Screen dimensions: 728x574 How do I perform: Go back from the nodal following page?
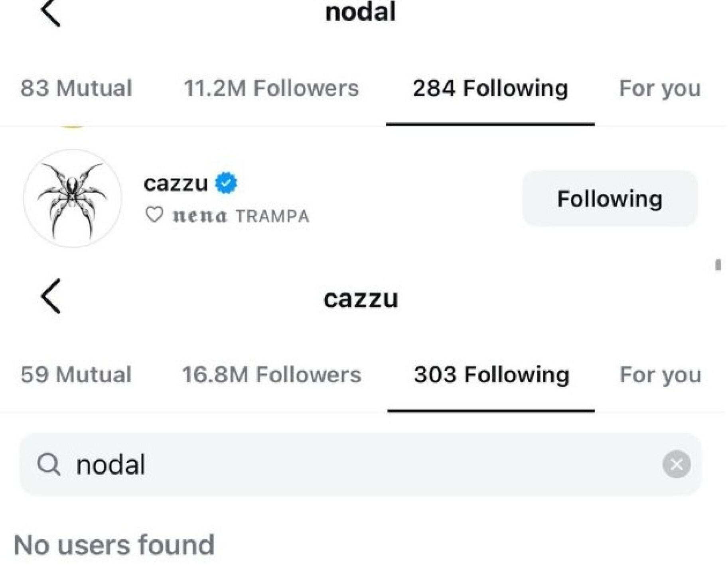click(x=51, y=13)
